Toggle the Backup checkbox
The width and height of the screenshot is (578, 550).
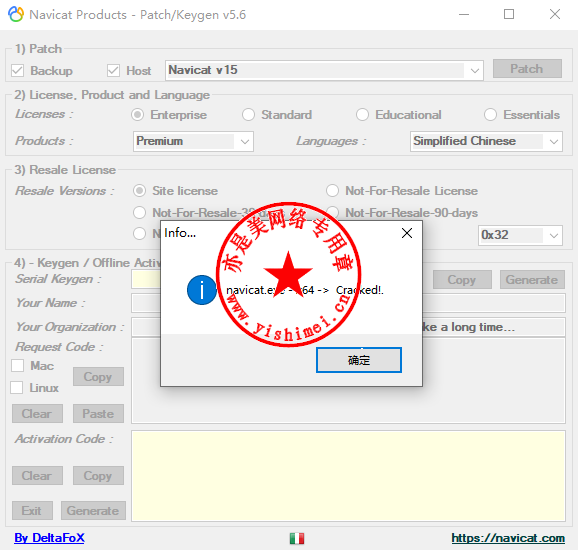pos(18,70)
